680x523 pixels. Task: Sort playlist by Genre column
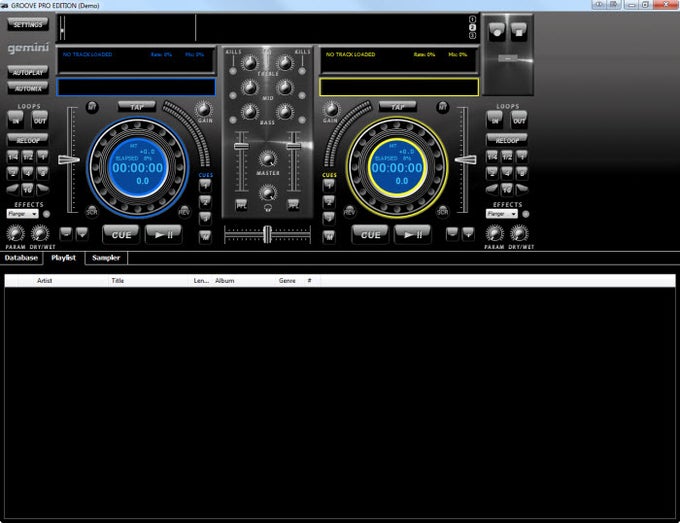[290, 281]
